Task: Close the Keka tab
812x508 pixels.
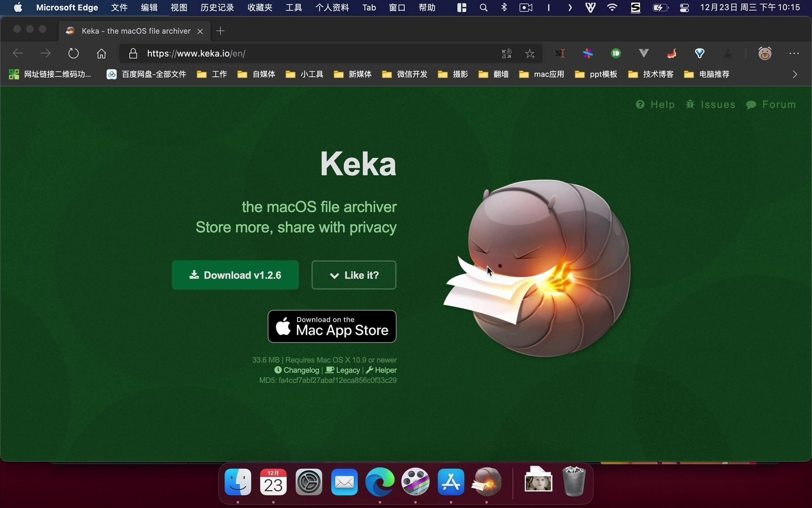Action: pos(200,31)
